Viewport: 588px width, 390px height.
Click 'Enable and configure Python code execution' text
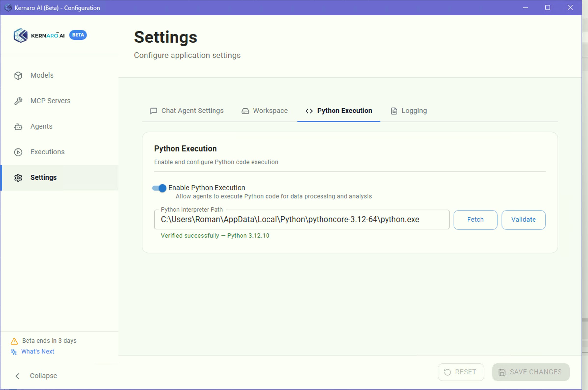216,162
